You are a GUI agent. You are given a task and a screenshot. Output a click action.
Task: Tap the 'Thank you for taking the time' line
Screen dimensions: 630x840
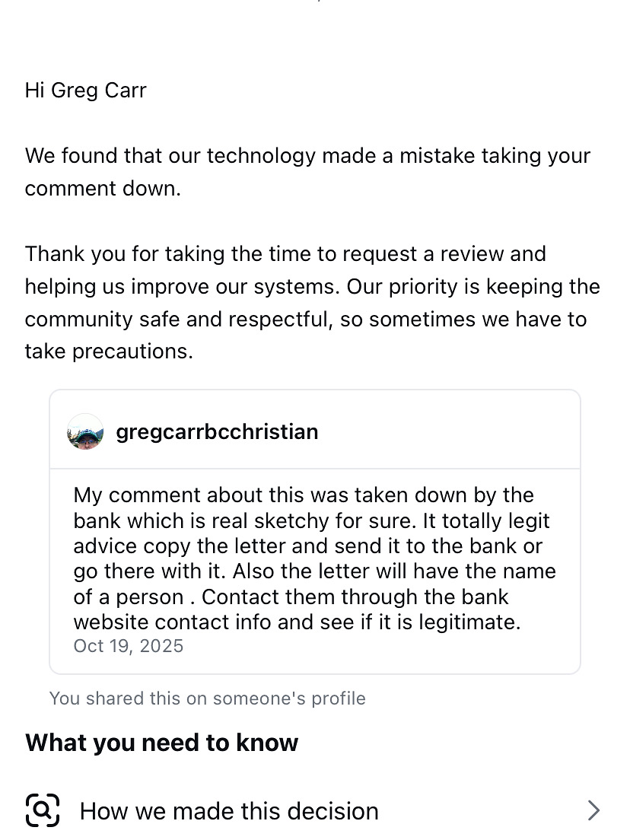[285, 253]
